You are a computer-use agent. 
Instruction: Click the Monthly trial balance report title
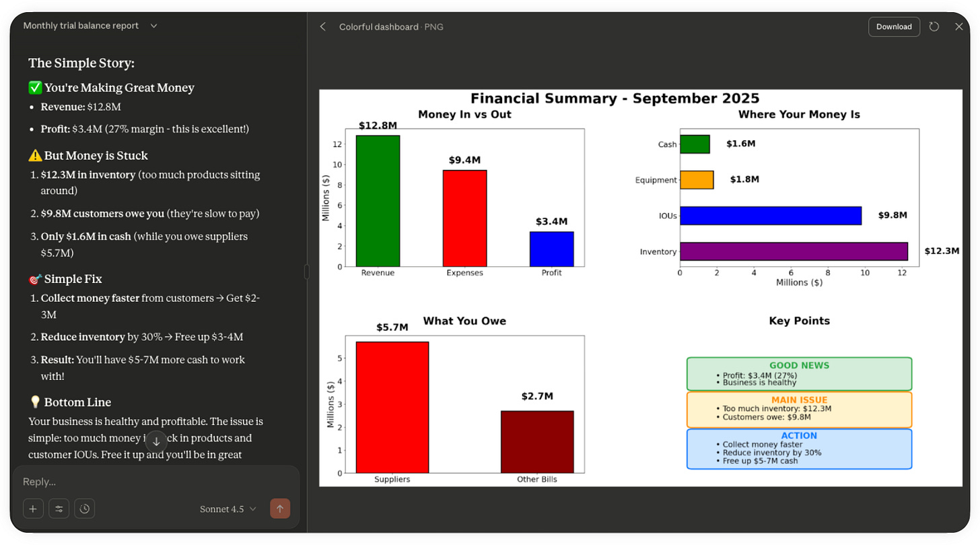point(81,26)
